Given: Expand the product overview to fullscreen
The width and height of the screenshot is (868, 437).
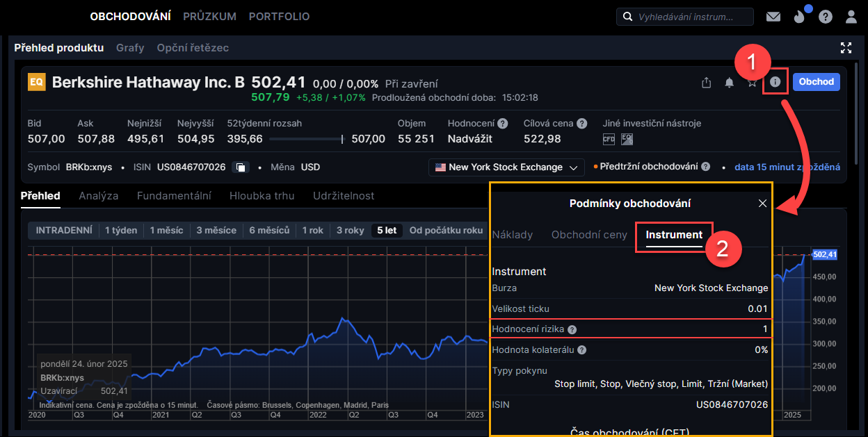Looking at the screenshot, I should 846,48.
